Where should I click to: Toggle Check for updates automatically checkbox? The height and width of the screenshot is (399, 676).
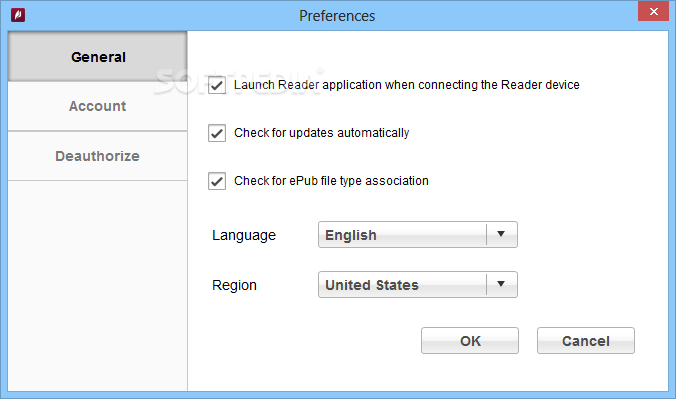coord(217,133)
